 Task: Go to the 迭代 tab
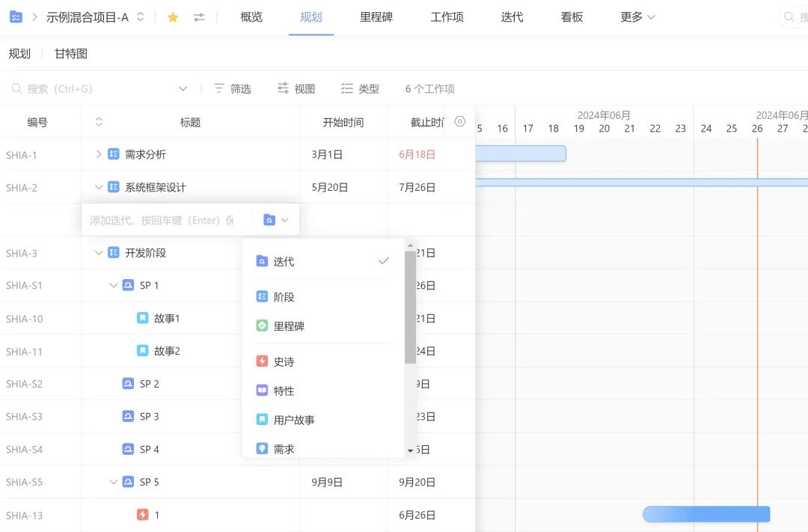coord(512,17)
